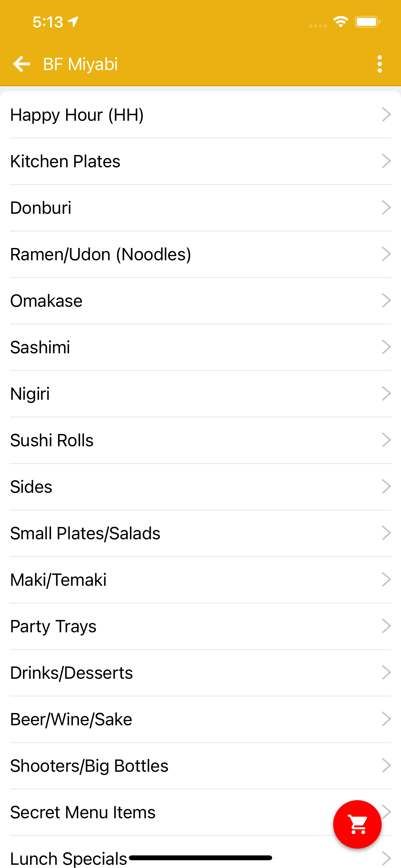Viewport: 401px width, 868px height.
Task: Open the red shopping cart button
Action: 357,824
